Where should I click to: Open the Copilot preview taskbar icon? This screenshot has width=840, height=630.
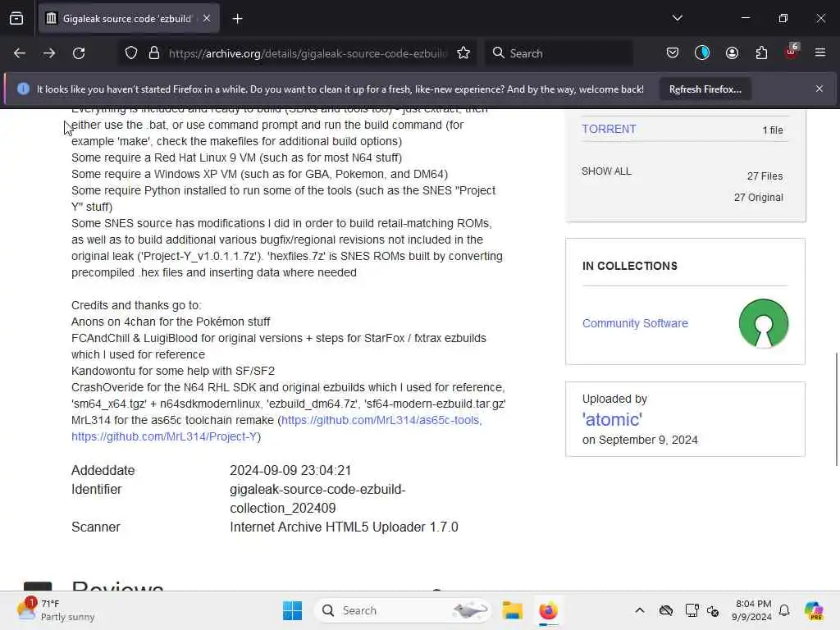click(x=814, y=610)
